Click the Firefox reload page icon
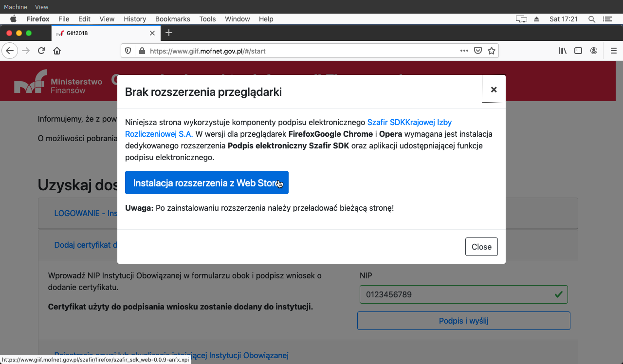 41,51
